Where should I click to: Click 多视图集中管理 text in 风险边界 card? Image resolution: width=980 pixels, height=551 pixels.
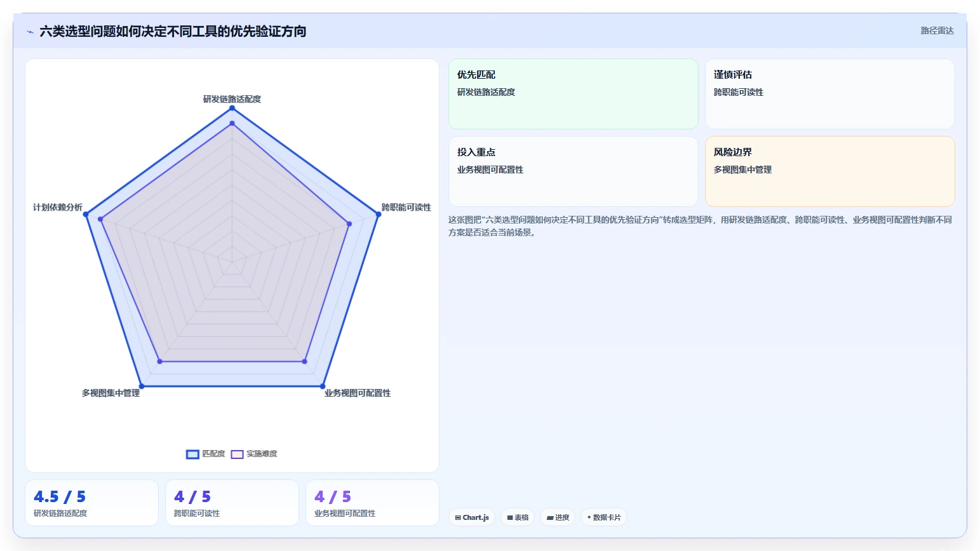point(742,169)
